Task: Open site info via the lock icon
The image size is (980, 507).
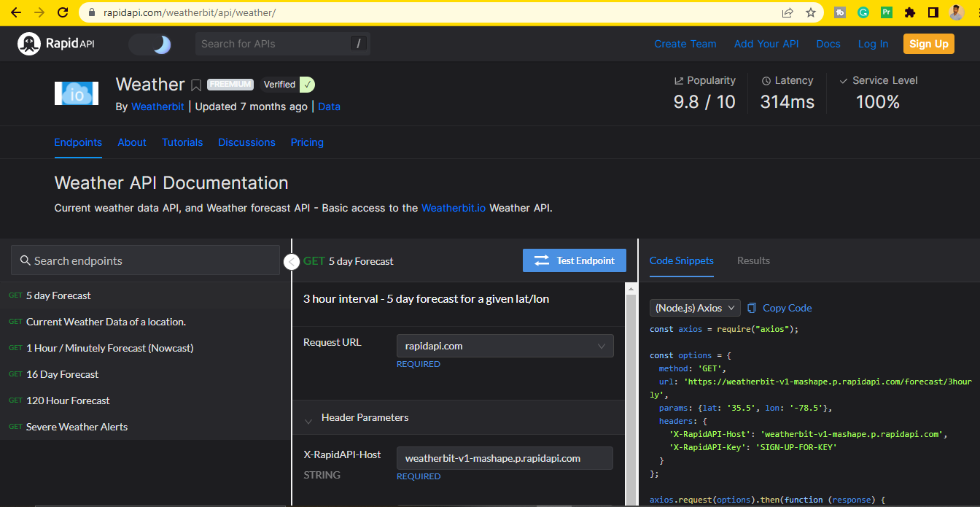Action: pos(92,12)
